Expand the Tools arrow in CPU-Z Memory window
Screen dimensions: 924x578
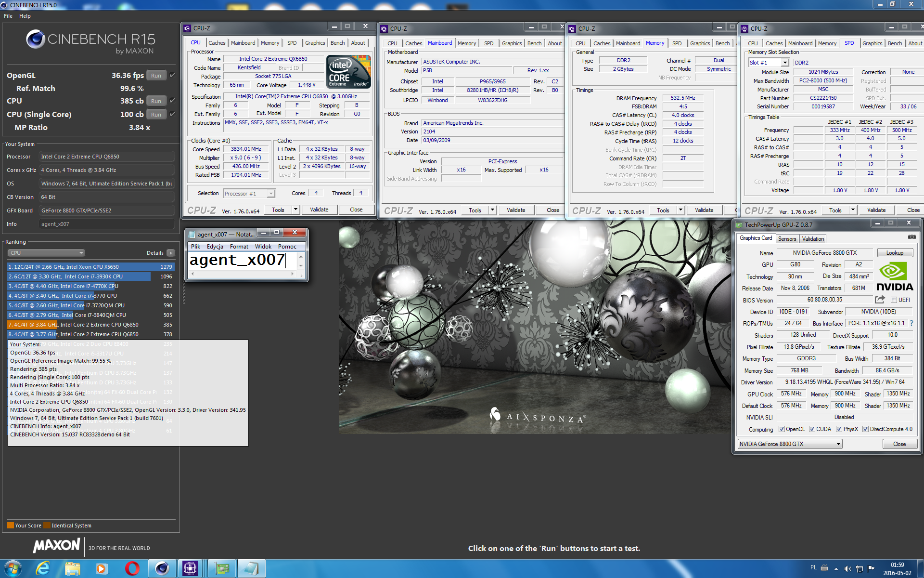tap(680, 210)
